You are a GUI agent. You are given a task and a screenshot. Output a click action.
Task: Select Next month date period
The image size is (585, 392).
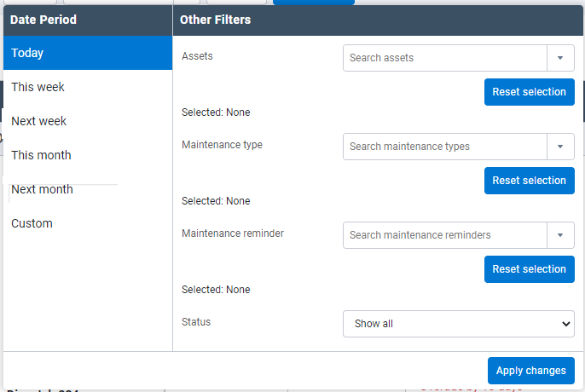[87, 189]
